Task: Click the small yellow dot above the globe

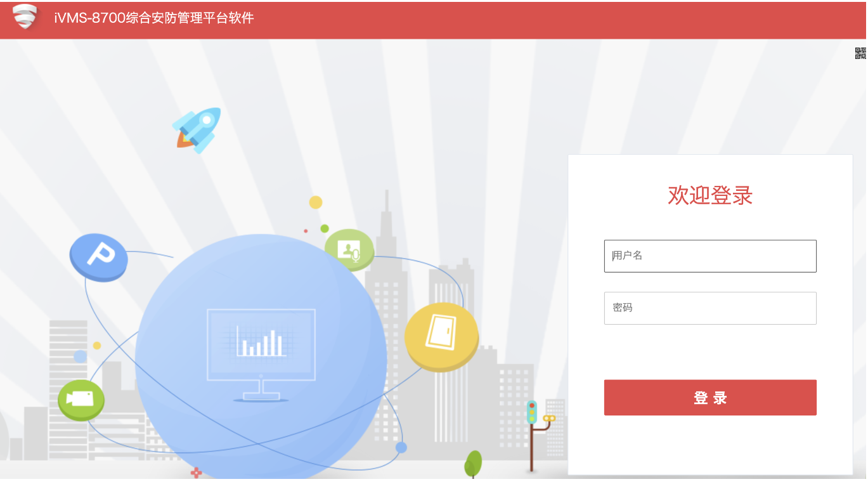Action: [x=316, y=202]
